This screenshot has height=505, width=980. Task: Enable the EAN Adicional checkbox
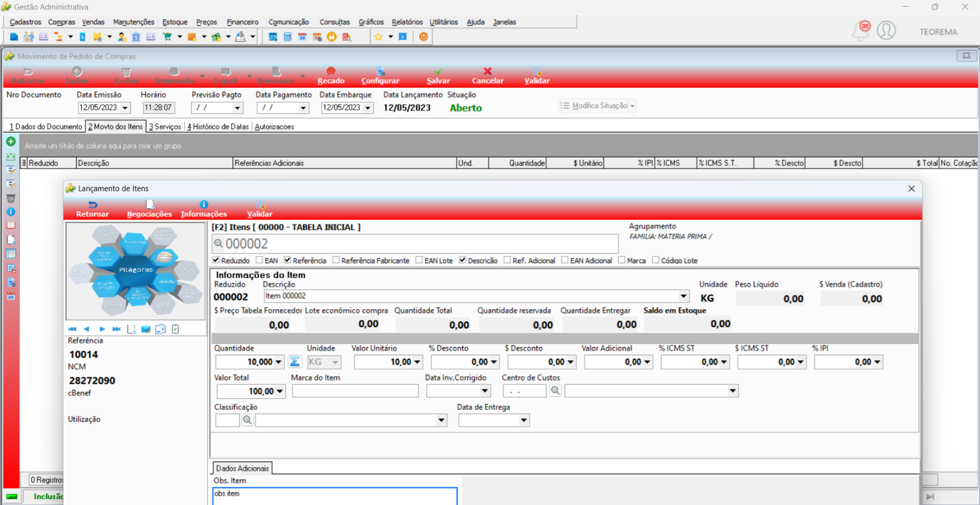coord(565,260)
